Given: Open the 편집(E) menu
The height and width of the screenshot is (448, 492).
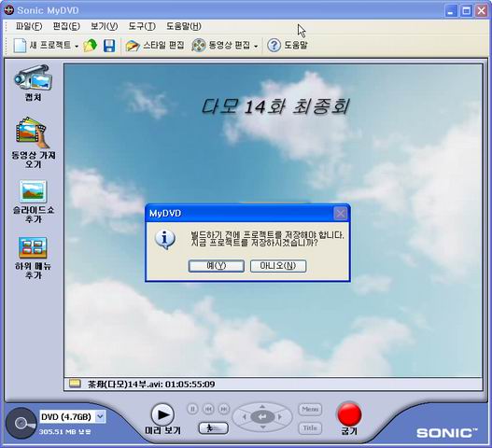Looking at the screenshot, I should click(x=66, y=26).
